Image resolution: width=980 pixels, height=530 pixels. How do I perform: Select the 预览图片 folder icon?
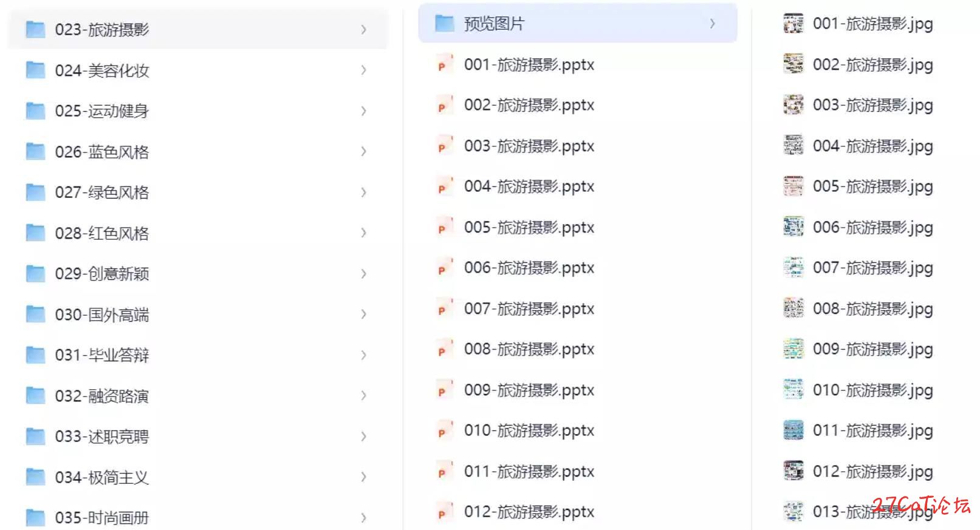pyautogui.click(x=445, y=24)
